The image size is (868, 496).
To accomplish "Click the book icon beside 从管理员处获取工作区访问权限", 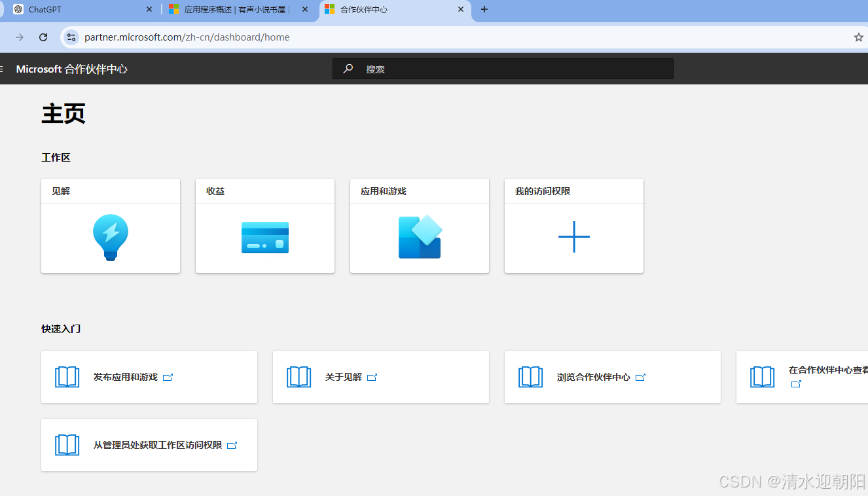I will coord(67,445).
